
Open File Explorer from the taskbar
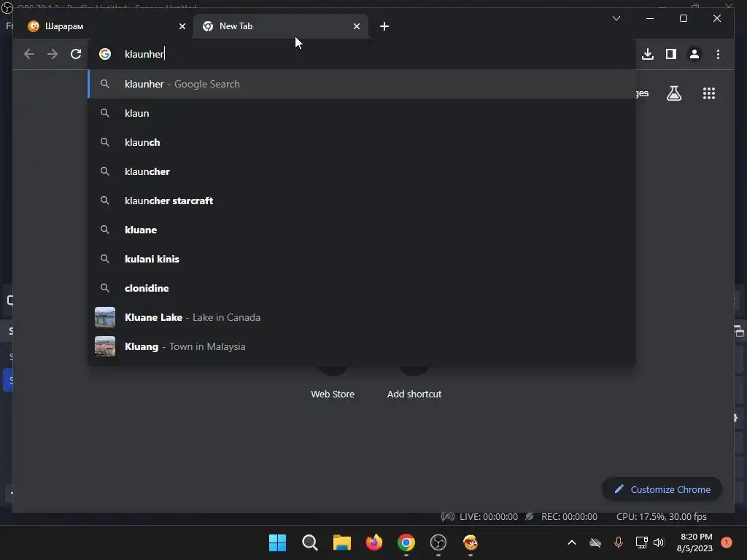click(x=341, y=542)
